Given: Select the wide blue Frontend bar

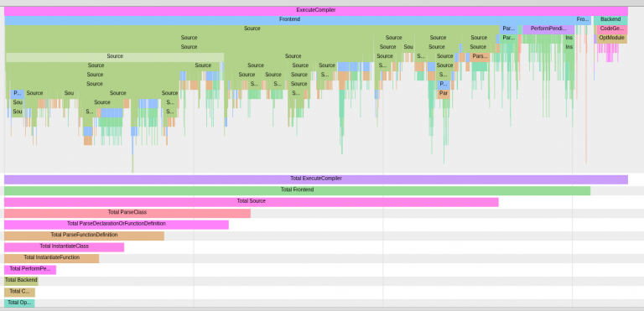Looking at the screenshot, I should 289,20.
